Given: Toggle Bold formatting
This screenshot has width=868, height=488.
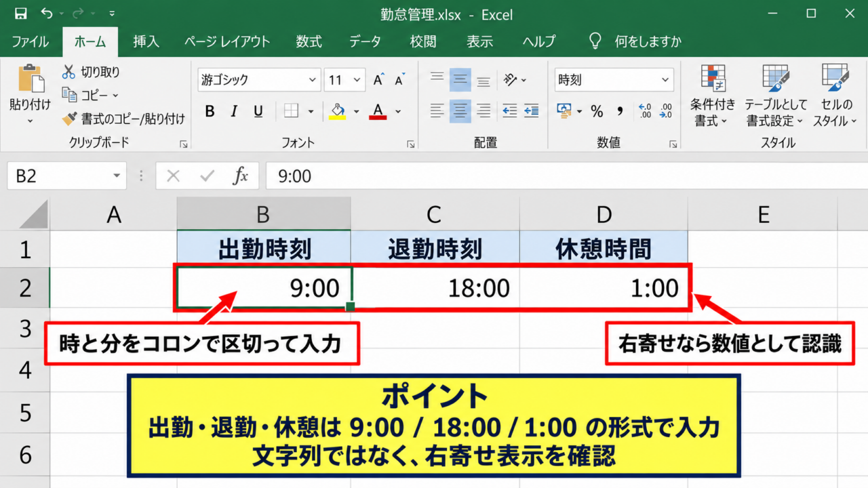Looking at the screenshot, I should coord(210,111).
